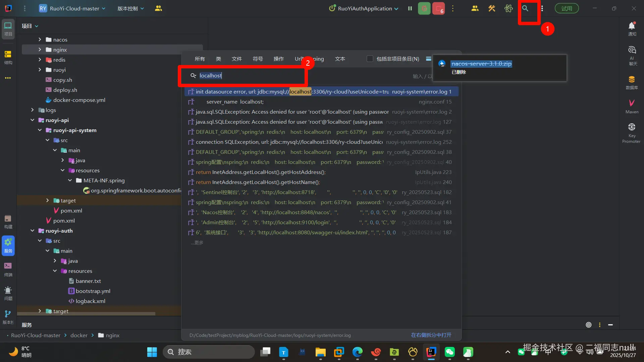644x362 pixels.
Task: Open WeChat from the taskbar
Action: [x=449, y=352]
